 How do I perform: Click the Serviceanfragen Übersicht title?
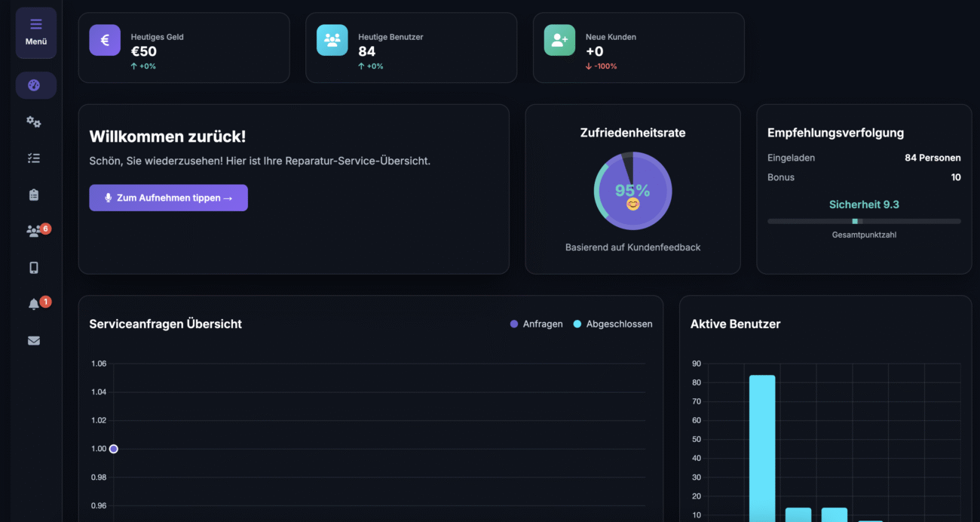pos(166,324)
